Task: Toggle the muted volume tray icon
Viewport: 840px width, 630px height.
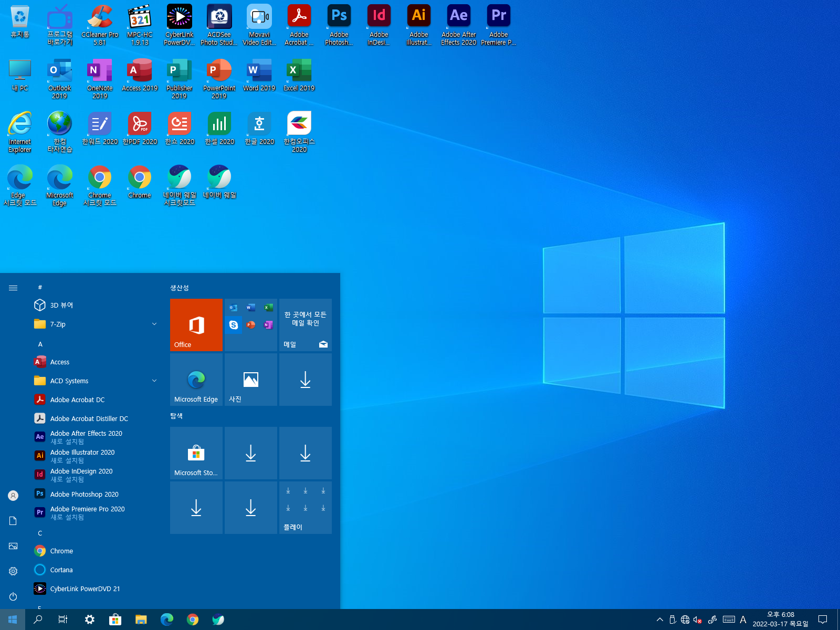Action: pos(698,619)
